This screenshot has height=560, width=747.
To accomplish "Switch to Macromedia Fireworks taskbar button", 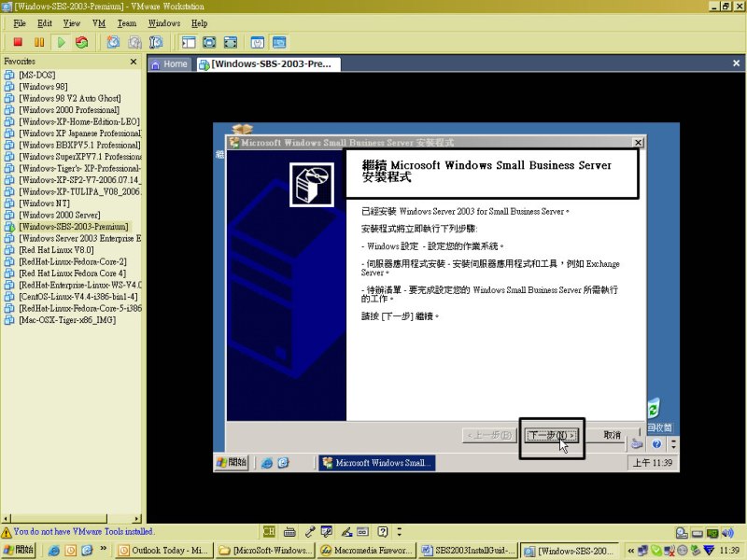I will tap(367, 551).
